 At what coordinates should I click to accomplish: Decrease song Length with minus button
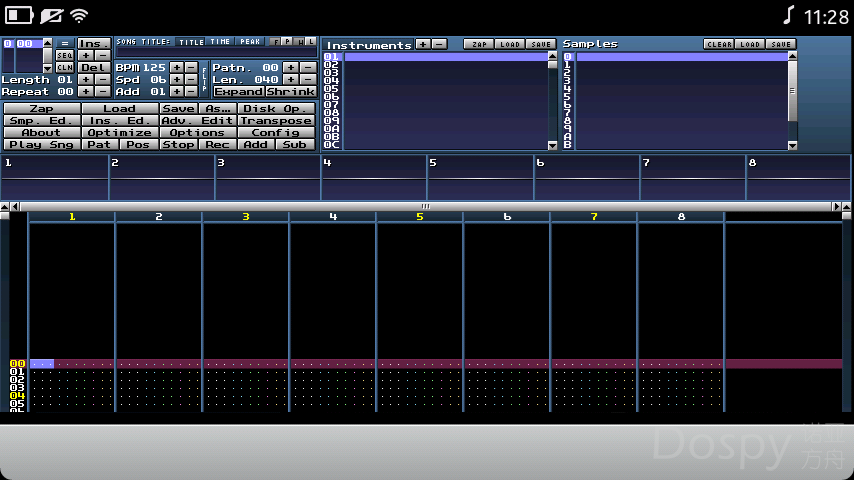102,80
